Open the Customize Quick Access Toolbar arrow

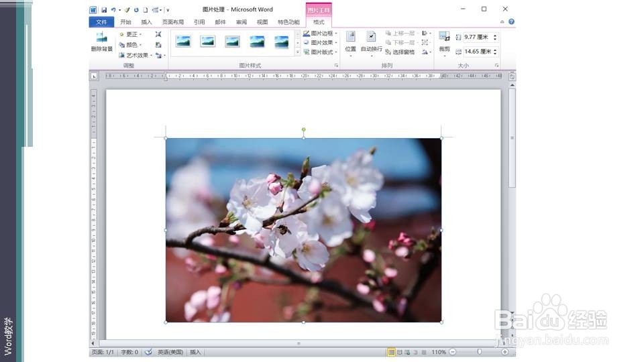click(168, 10)
